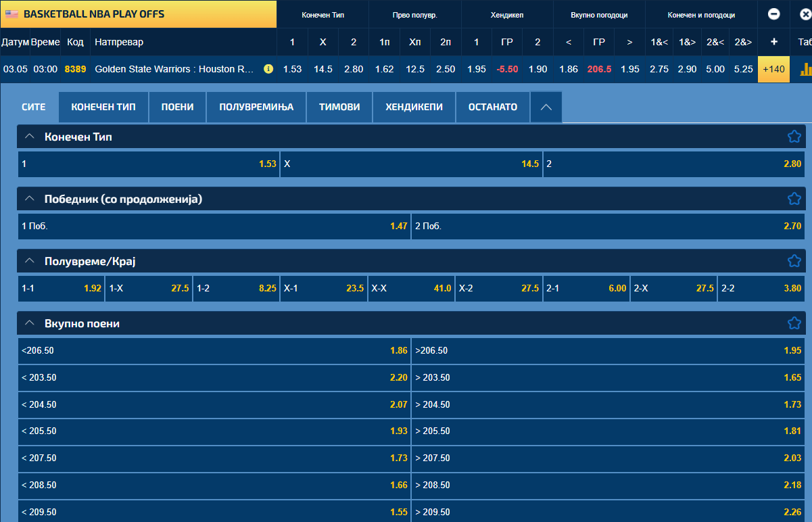The image size is (812, 522).
Task: Select outcome X at odds 14.5 in Конечен Тип panel
Action: (411, 164)
